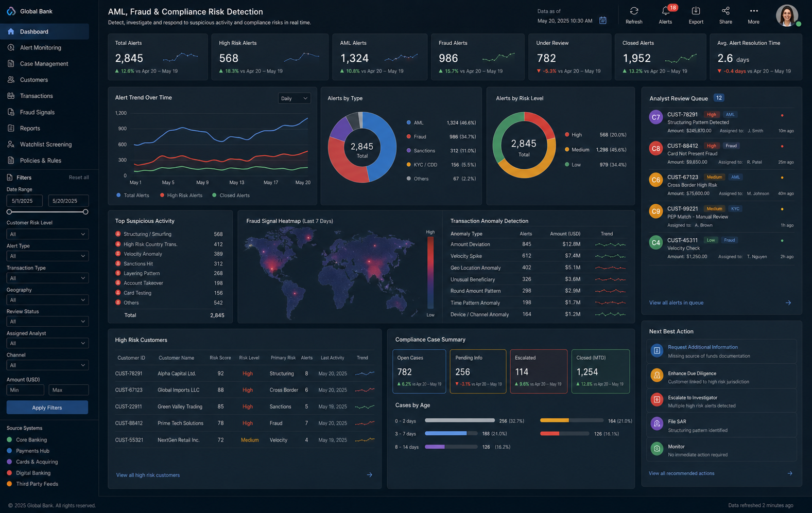Image resolution: width=812 pixels, height=513 pixels.
Task: Click the left handle of date range slider
Action: 9,212
